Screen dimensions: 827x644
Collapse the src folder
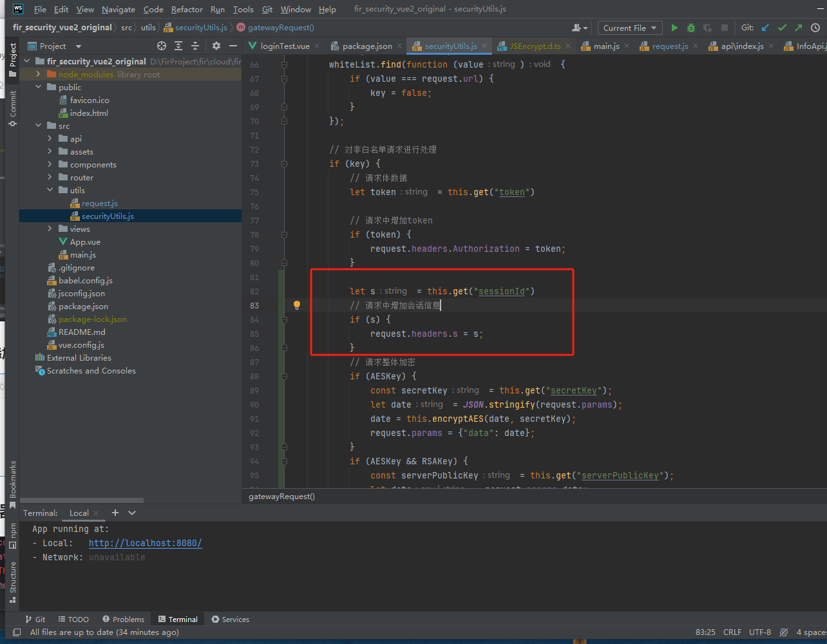38,126
